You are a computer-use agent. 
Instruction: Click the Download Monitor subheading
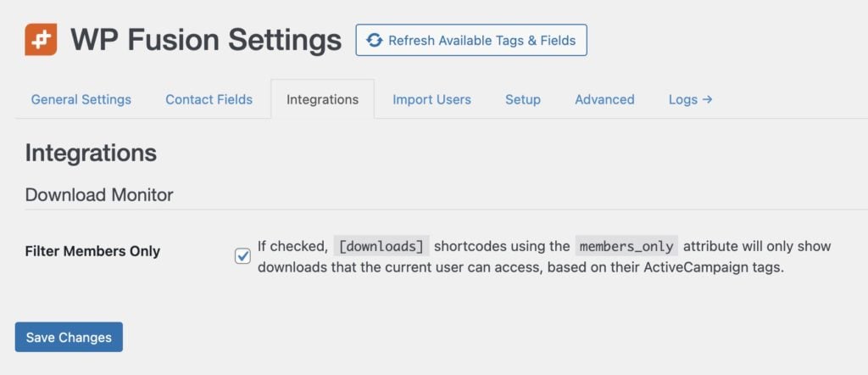tap(99, 195)
